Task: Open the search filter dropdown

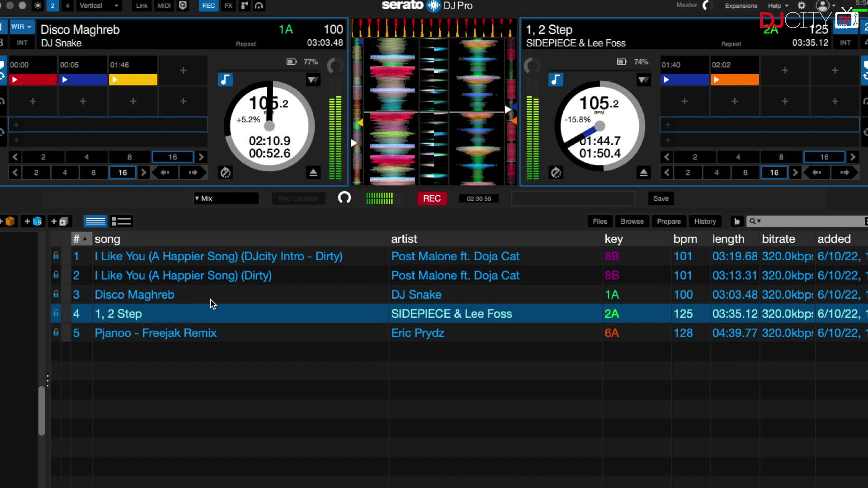Action: click(x=755, y=221)
